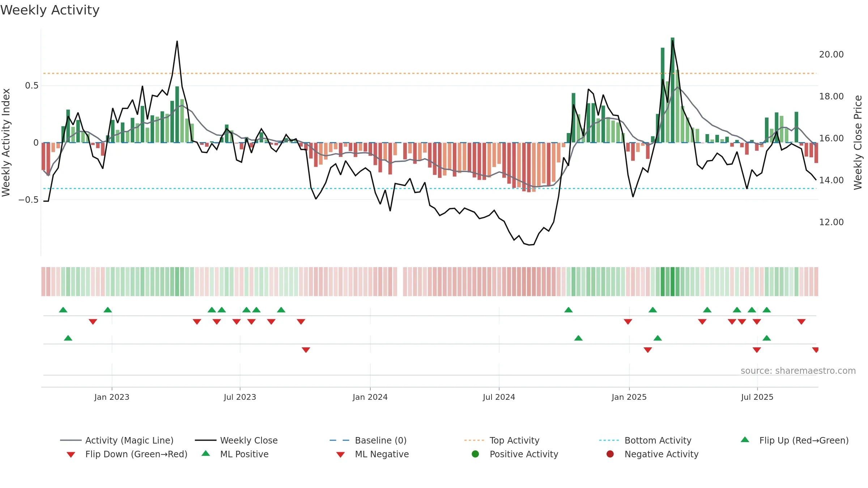Toggle Flip Up (Red→Green) legend entry
868x488 pixels.
(x=795, y=440)
